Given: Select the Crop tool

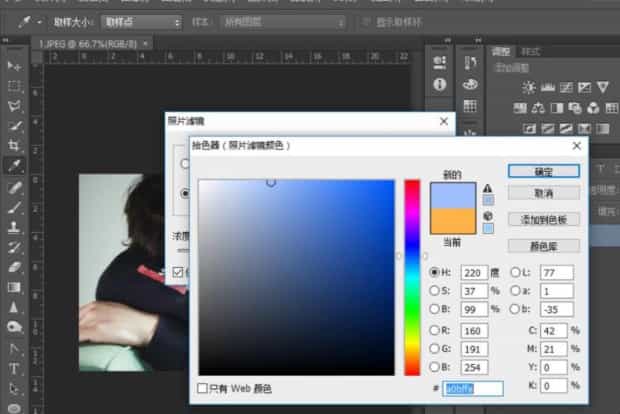Looking at the screenshot, I should 15,146.
